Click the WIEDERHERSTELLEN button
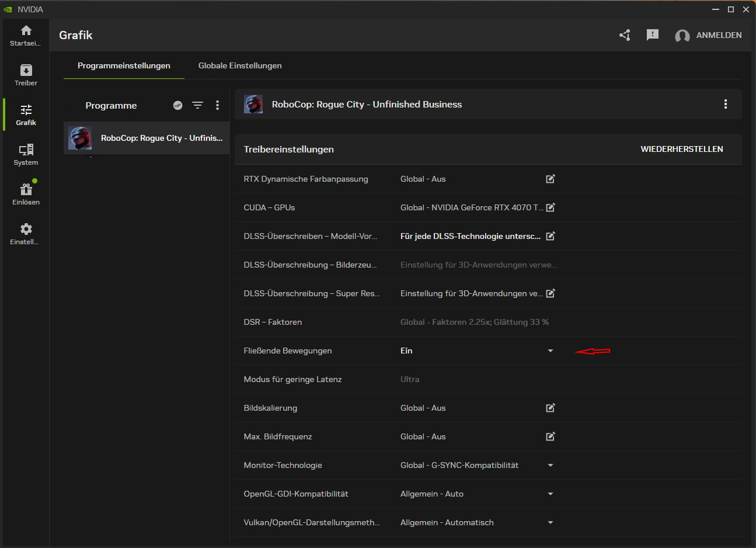This screenshot has height=548, width=756. pos(682,149)
